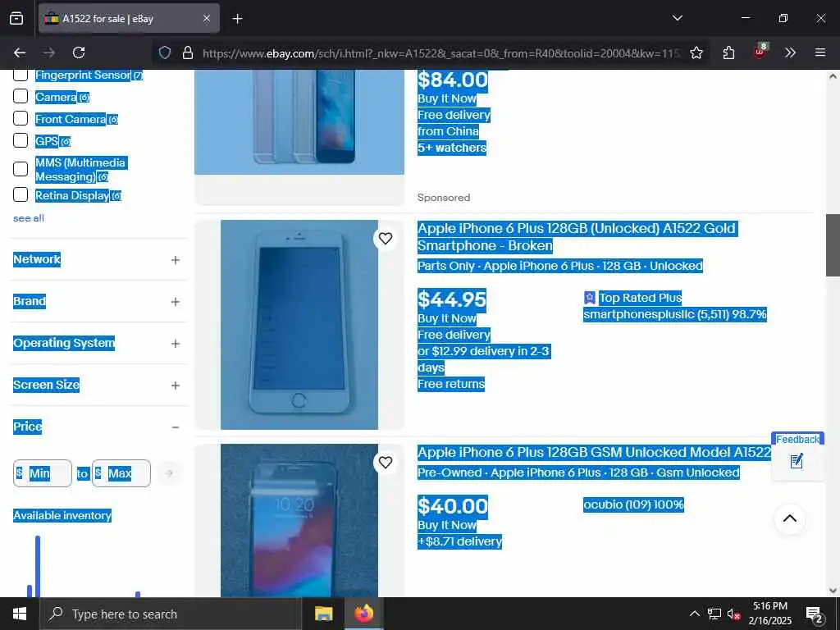
Task: Check the GPS feature filter
Action: pyautogui.click(x=21, y=140)
